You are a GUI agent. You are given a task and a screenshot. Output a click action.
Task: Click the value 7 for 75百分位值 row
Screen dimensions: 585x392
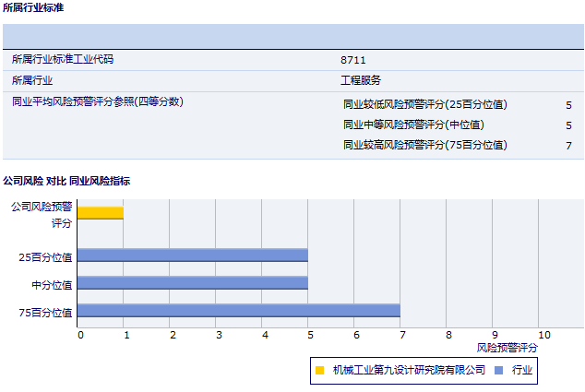click(x=568, y=146)
